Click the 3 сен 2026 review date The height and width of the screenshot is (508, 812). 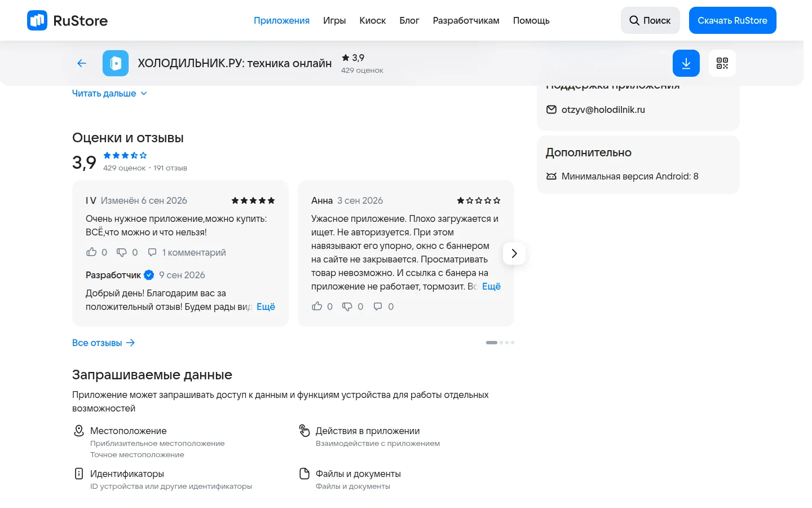tap(360, 200)
